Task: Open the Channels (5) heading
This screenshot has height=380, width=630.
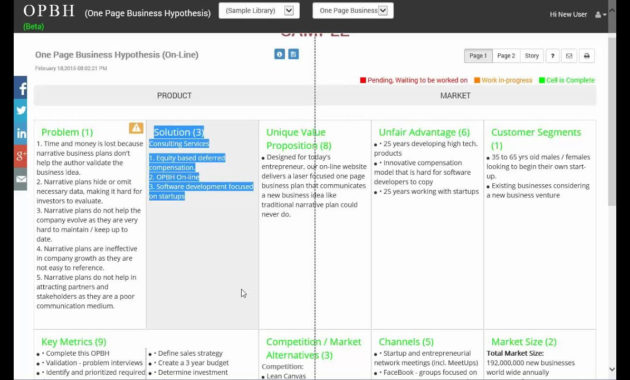Action: click(406, 342)
